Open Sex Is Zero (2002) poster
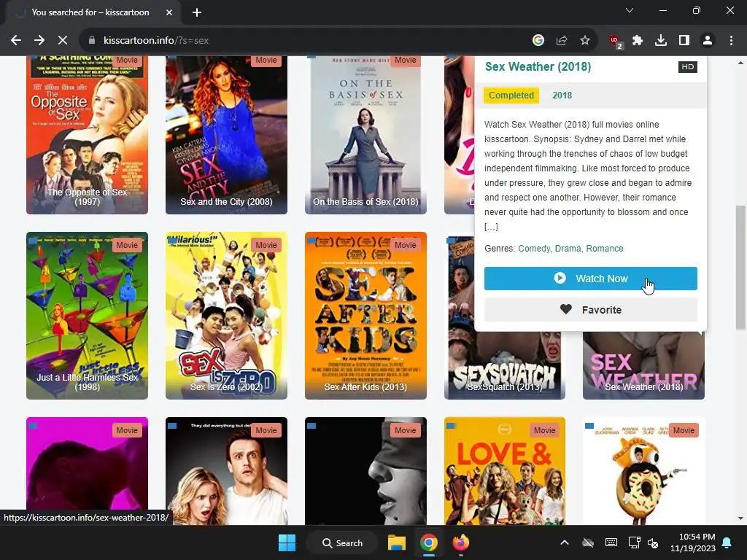This screenshot has height=560, width=747. tap(226, 316)
